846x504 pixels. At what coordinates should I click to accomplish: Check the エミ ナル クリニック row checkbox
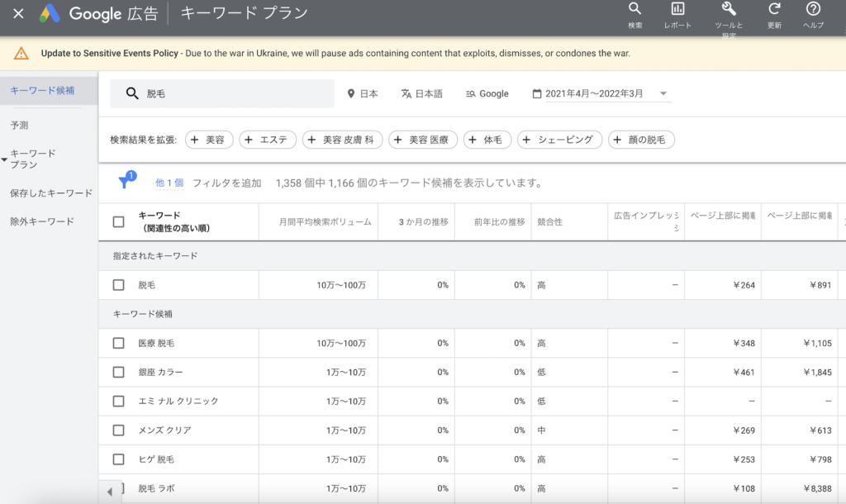[x=119, y=402]
